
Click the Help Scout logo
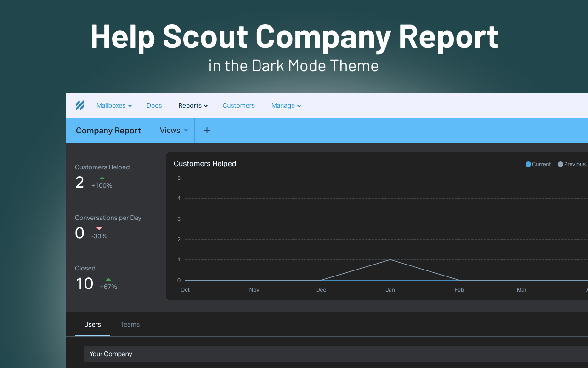pyautogui.click(x=79, y=105)
